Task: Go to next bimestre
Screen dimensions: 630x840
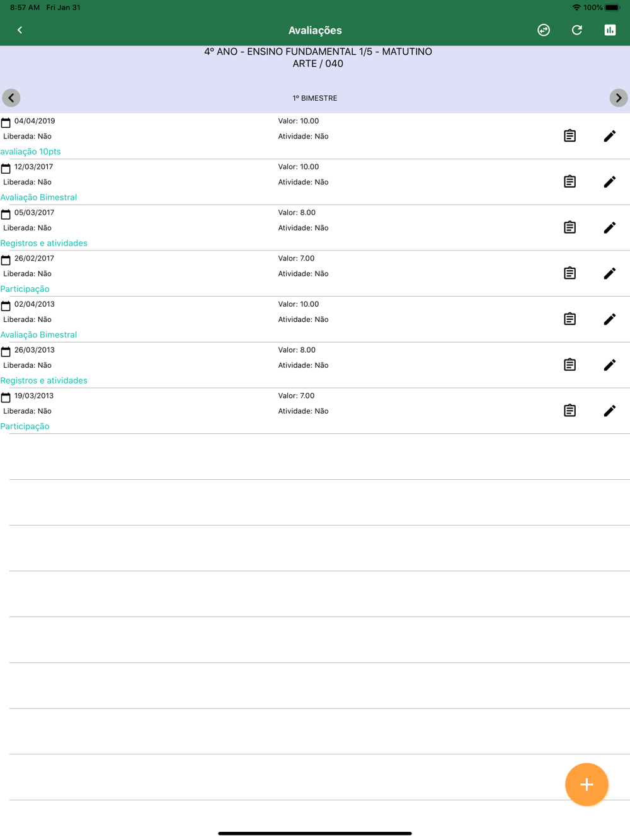Action: point(619,98)
